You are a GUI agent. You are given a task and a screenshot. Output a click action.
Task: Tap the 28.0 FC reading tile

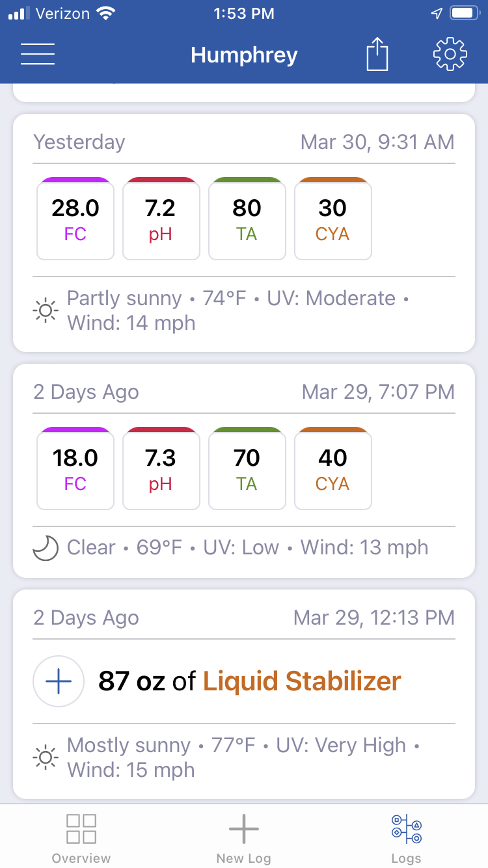pyautogui.click(x=75, y=219)
